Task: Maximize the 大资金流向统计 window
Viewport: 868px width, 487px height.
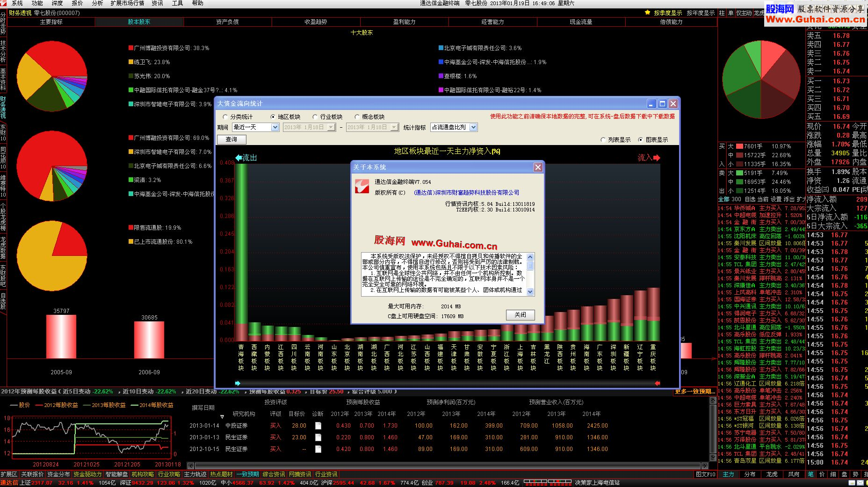Action: click(662, 104)
